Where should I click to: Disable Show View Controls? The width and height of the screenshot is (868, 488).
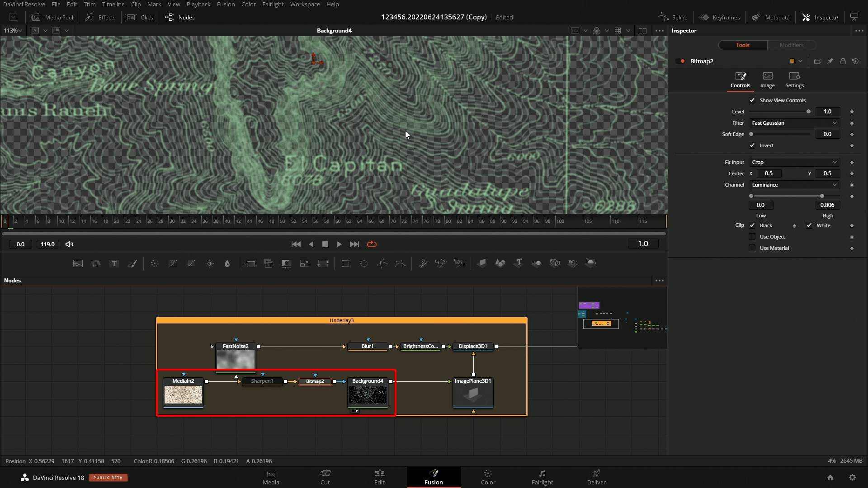pos(752,100)
